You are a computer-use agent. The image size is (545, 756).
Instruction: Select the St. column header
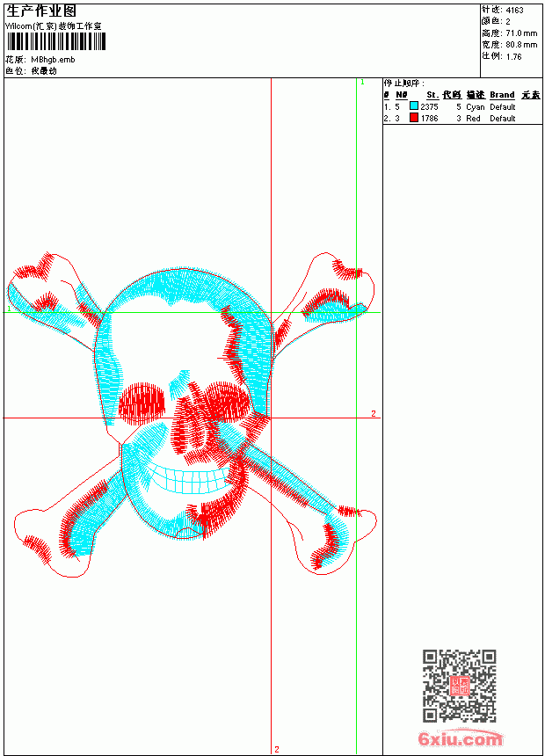432,95
